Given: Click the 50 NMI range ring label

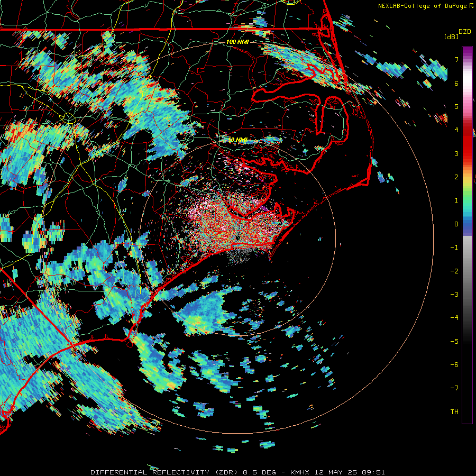Looking at the screenshot, I should coord(237,140).
